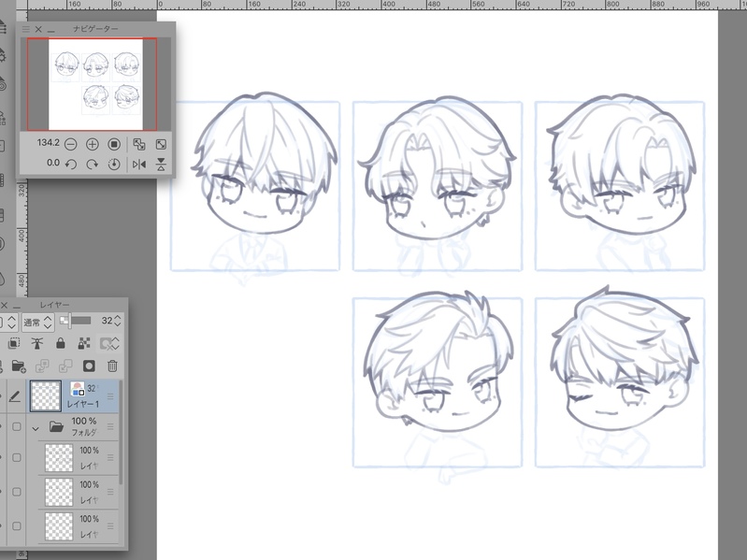The image size is (747, 560).
Task: Click the grip handle on the second folder layer
Action: (110, 492)
